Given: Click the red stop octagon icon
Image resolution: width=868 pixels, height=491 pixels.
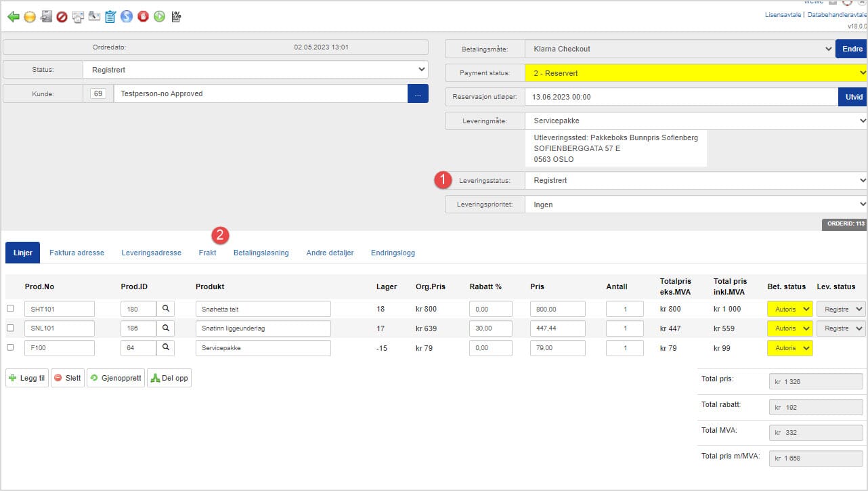Looking at the screenshot, I should pos(143,17).
